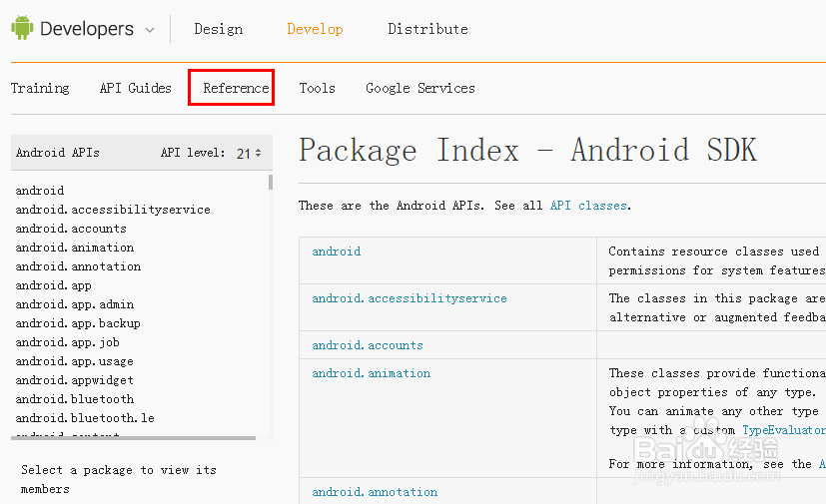Select the highlighted Reference tab
Viewport: 826px width, 504px height.
click(236, 88)
